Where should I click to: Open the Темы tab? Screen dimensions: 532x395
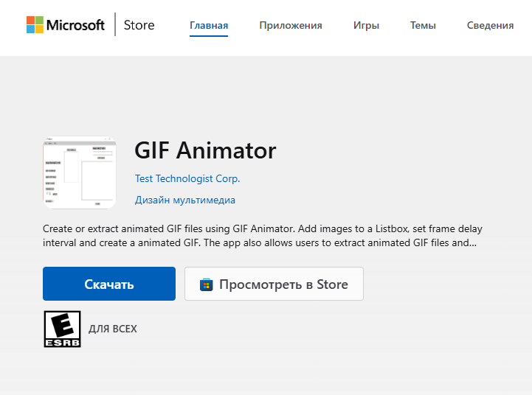click(x=423, y=25)
